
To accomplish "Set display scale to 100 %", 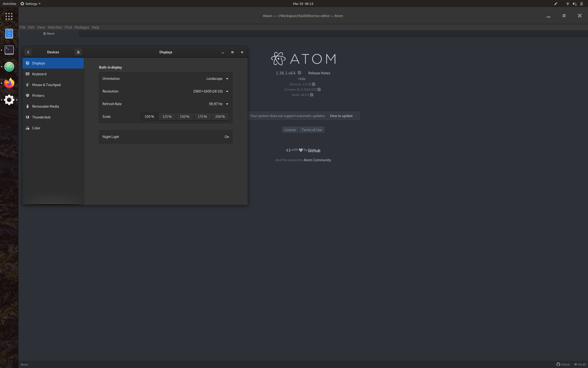I will [x=149, y=117].
